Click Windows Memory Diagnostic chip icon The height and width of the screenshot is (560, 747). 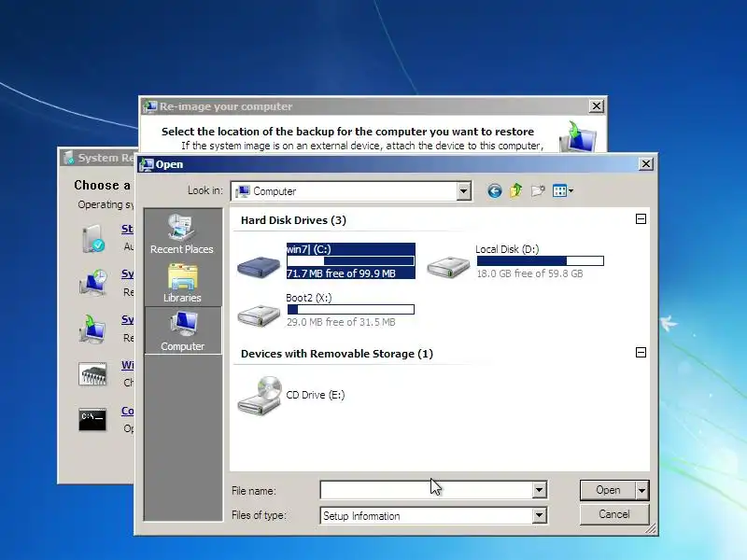click(x=92, y=374)
